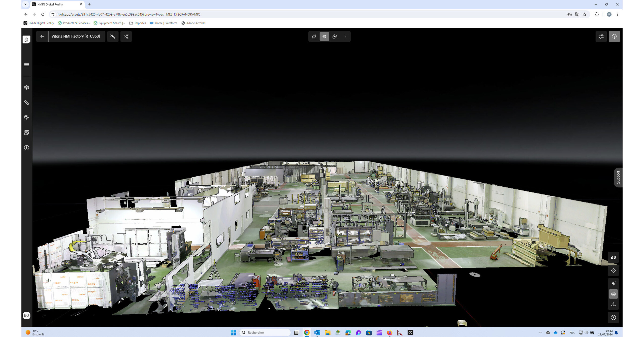Open the hamburger menu in the sidebar
Screen dimensions: 644x337
point(26,64)
